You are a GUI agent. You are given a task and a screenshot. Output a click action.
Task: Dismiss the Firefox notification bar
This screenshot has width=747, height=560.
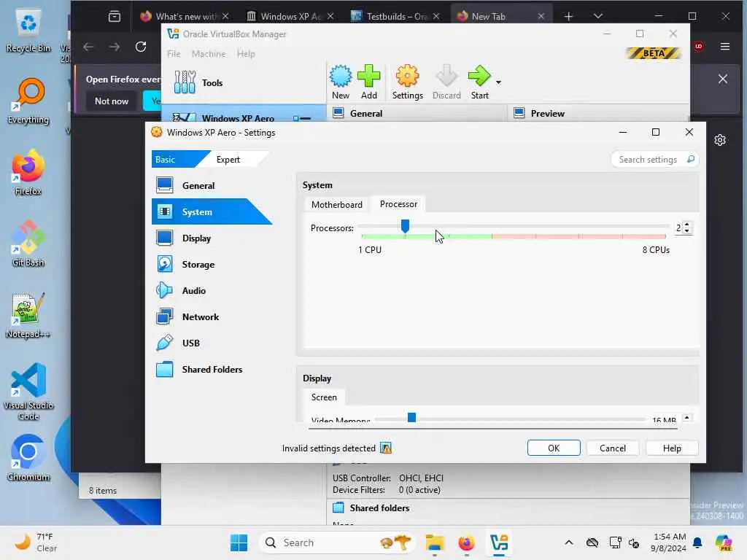pyautogui.click(x=723, y=79)
